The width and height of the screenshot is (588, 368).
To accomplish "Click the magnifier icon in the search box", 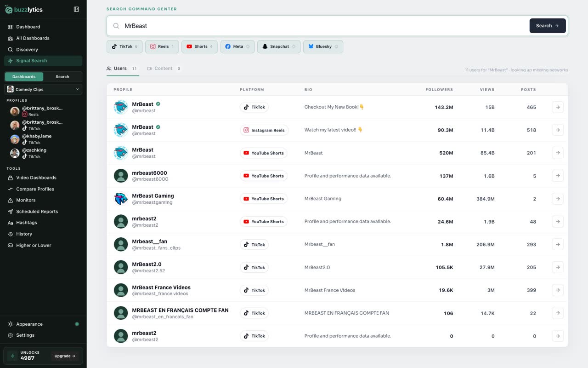I will [x=116, y=26].
